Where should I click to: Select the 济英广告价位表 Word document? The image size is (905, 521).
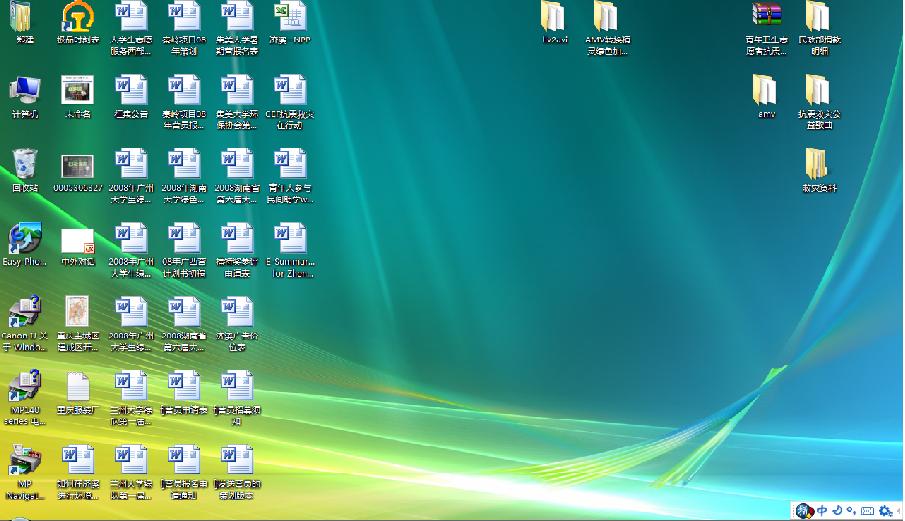point(237,312)
